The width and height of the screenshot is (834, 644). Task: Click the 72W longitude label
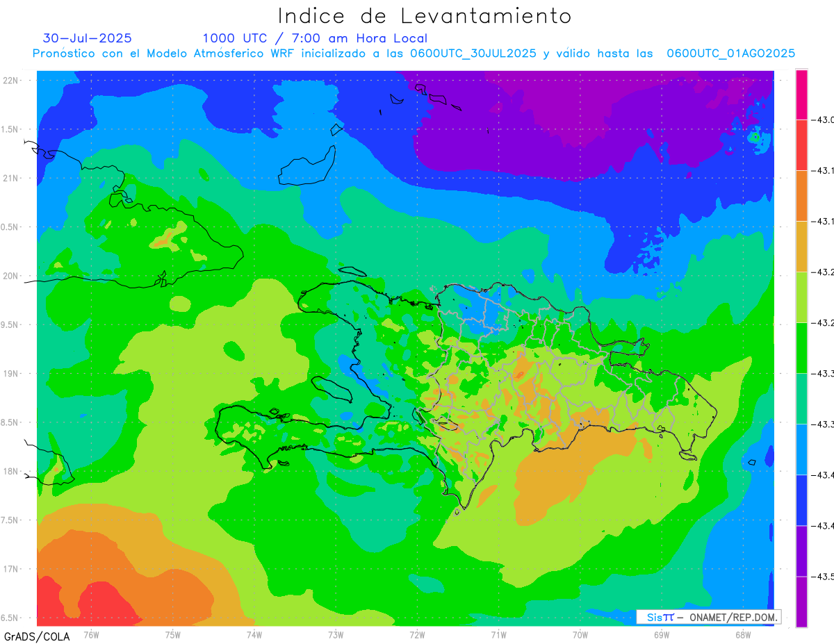pos(418,634)
